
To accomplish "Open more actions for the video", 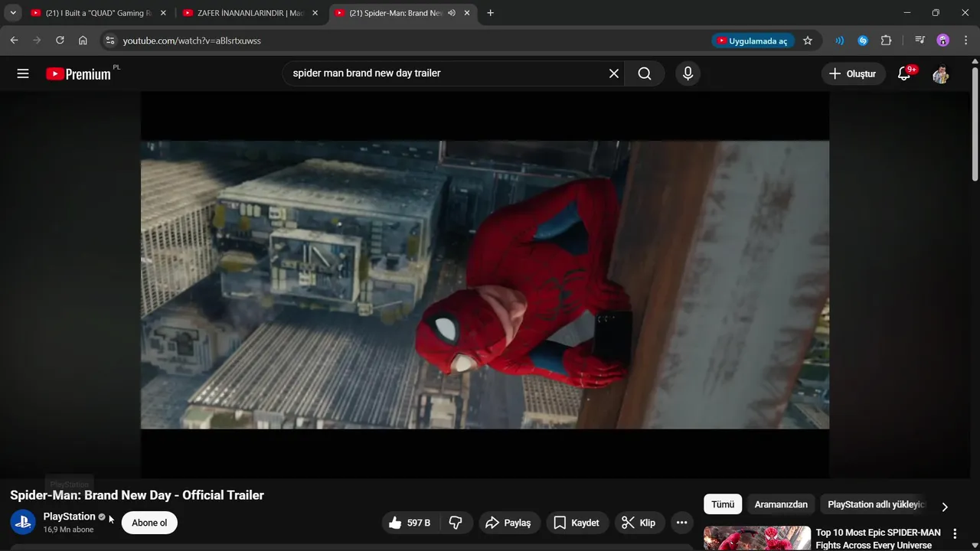I will [x=681, y=523].
